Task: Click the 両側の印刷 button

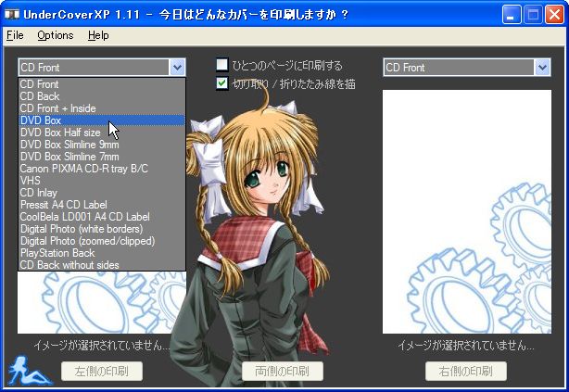Action: click(x=283, y=371)
